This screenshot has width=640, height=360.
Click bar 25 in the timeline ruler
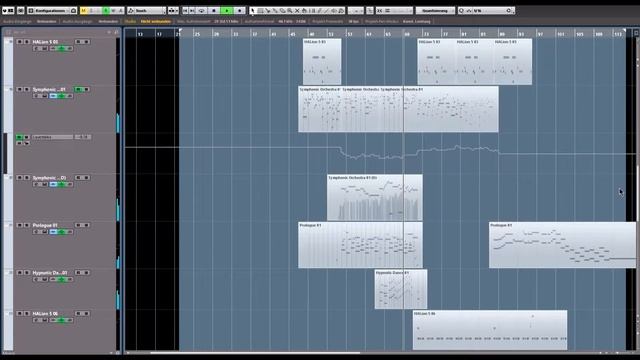197,34
